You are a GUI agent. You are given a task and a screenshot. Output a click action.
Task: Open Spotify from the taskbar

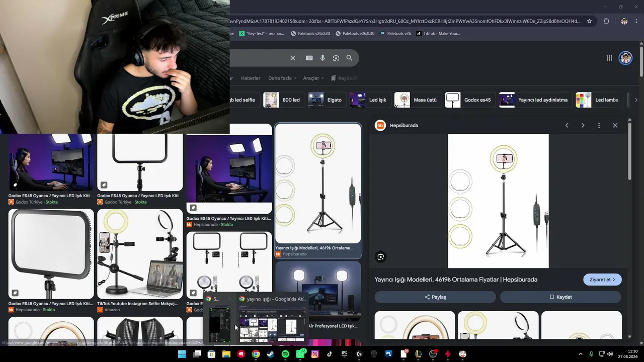pyautogui.click(x=285, y=354)
